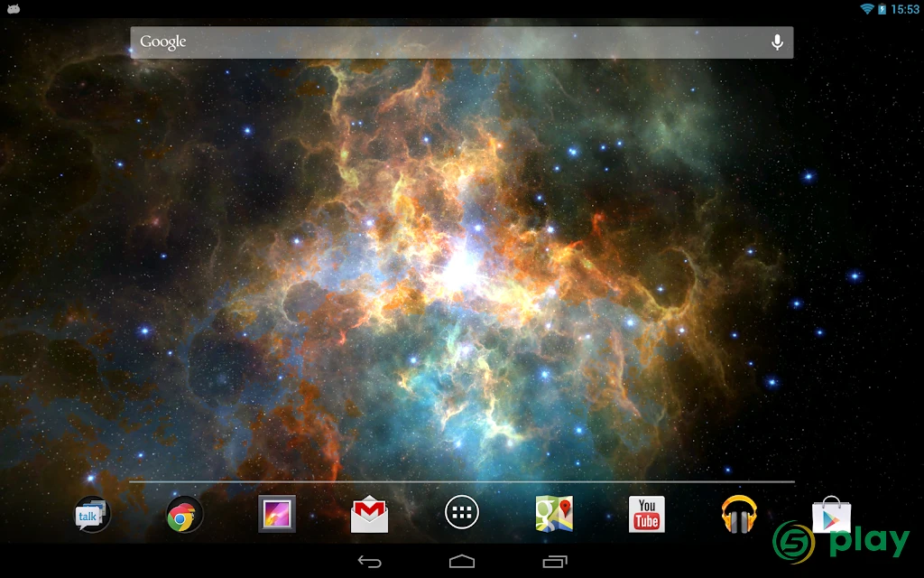Screen dimensions: 924x578
Task: Tap the Wi-Fi status icon
Action: pyautogui.click(x=867, y=9)
